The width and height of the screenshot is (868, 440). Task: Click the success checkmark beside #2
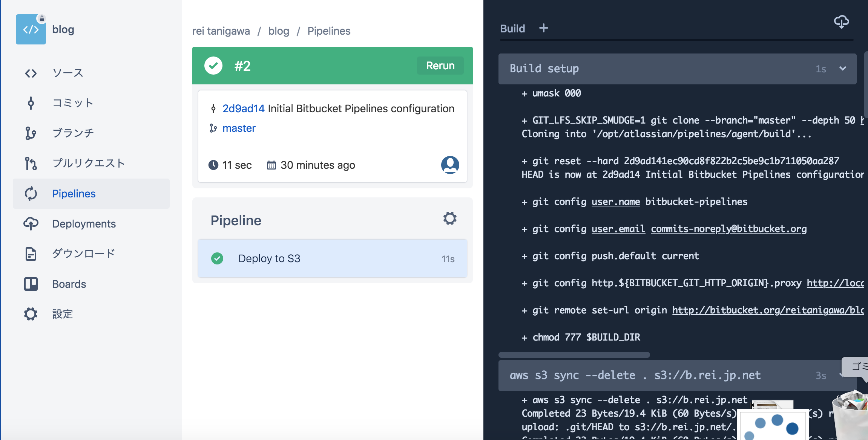point(213,66)
